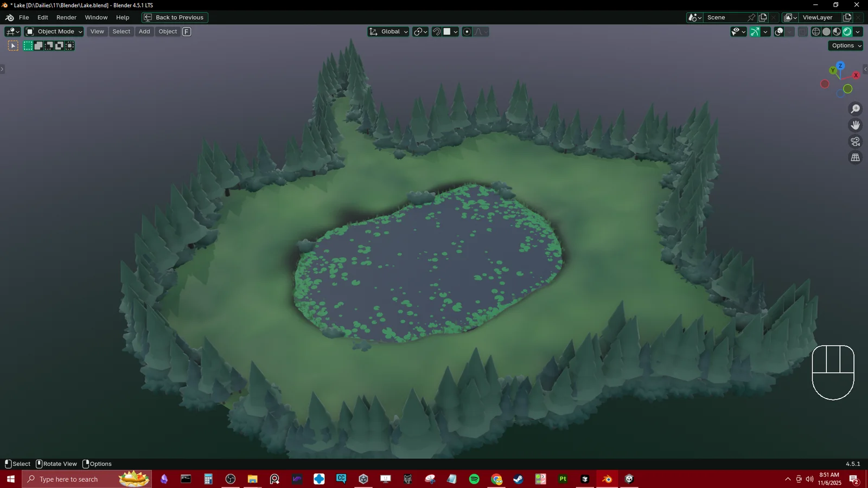Toggle perspective/orthographic view in the sidebar
Image resolution: width=868 pixels, height=488 pixels.
(855, 157)
